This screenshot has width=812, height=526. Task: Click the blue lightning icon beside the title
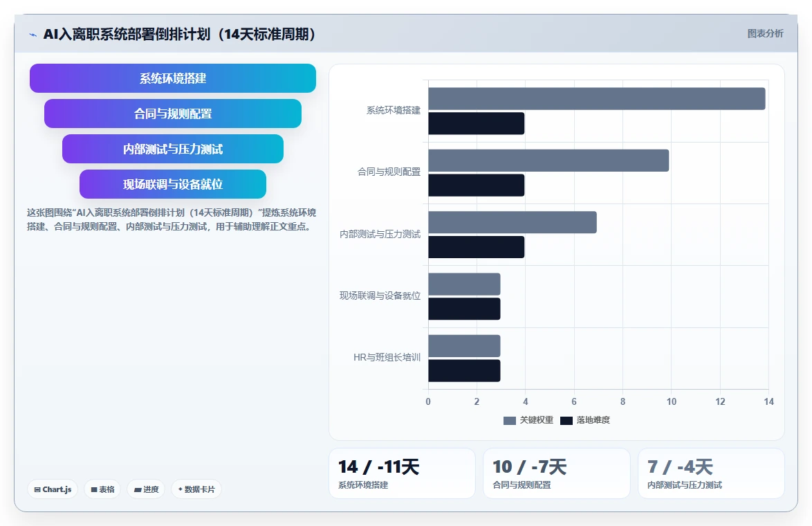click(x=33, y=35)
